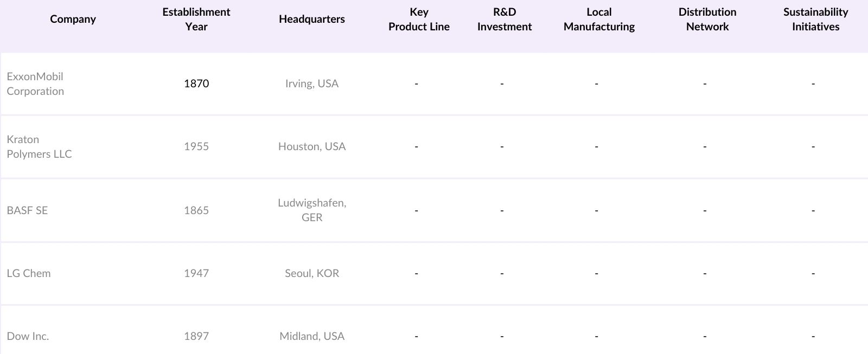Click the Ludwigshafen, GER headquarters cell
The width and height of the screenshot is (868, 354).
click(311, 210)
